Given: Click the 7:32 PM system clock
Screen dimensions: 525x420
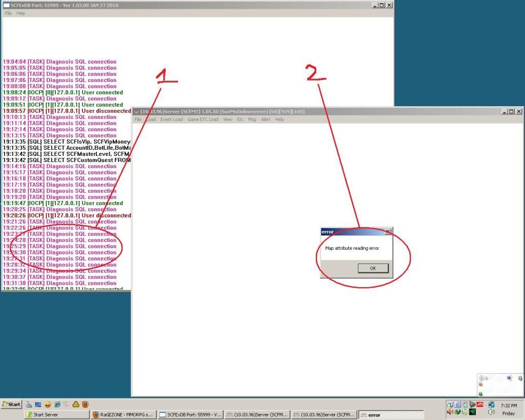Looking at the screenshot, I should 509,405.
